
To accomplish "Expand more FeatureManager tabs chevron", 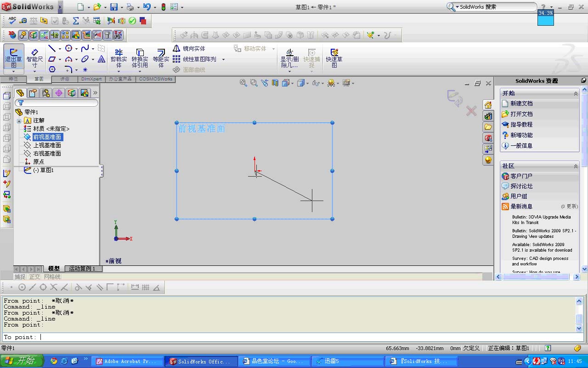I will (x=95, y=93).
